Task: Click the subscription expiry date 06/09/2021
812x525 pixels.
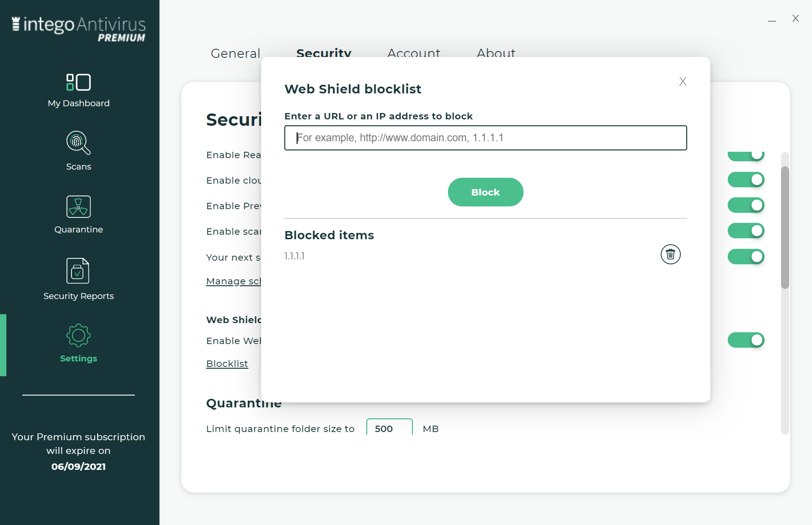Action: click(78, 466)
